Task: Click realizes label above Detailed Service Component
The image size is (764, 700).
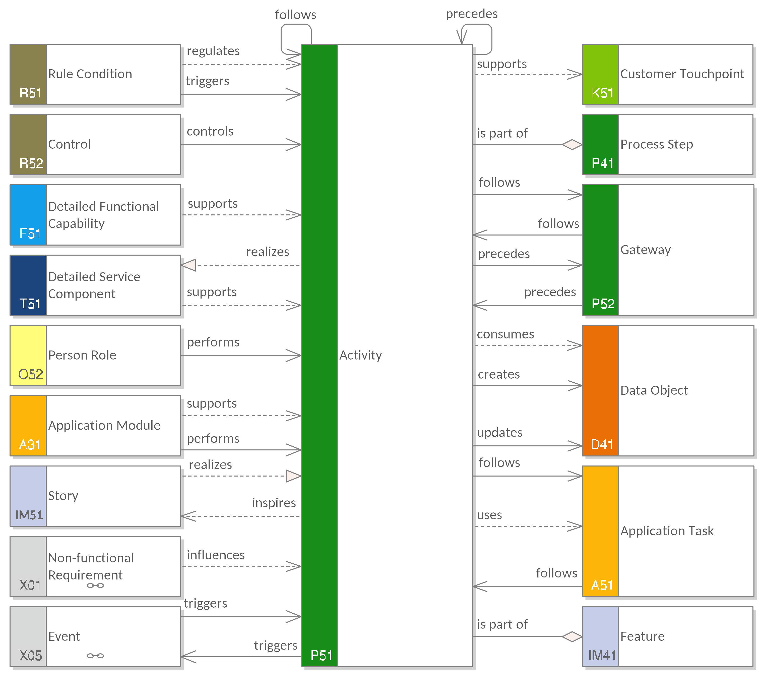Action: tap(268, 252)
